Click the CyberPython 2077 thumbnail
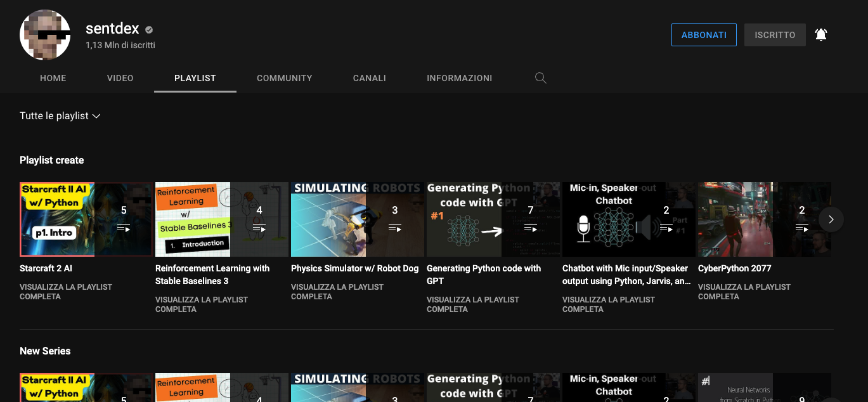 click(765, 219)
